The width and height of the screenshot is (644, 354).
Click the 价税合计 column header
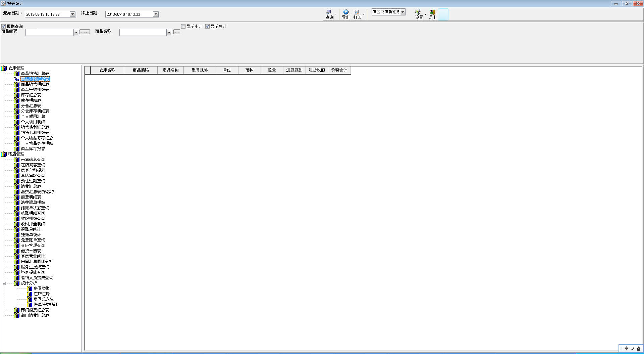click(339, 70)
